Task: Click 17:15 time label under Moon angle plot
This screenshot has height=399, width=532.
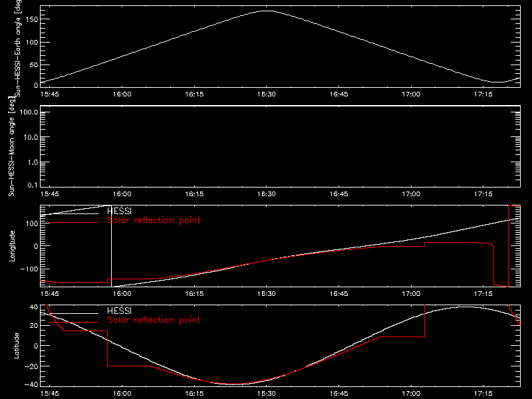Action: click(483, 194)
